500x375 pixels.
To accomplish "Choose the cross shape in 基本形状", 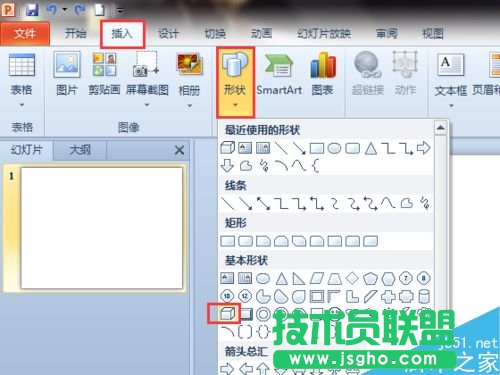I will coord(388,296).
